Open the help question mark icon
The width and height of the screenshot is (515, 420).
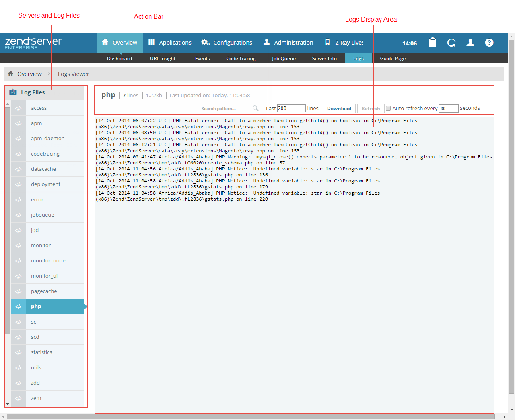(x=489, y=43)
